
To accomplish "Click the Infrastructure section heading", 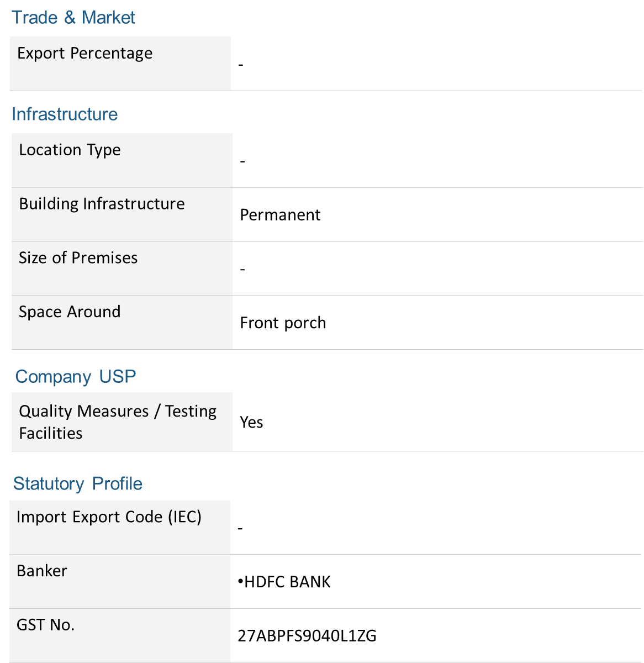I will pos(65,114).
